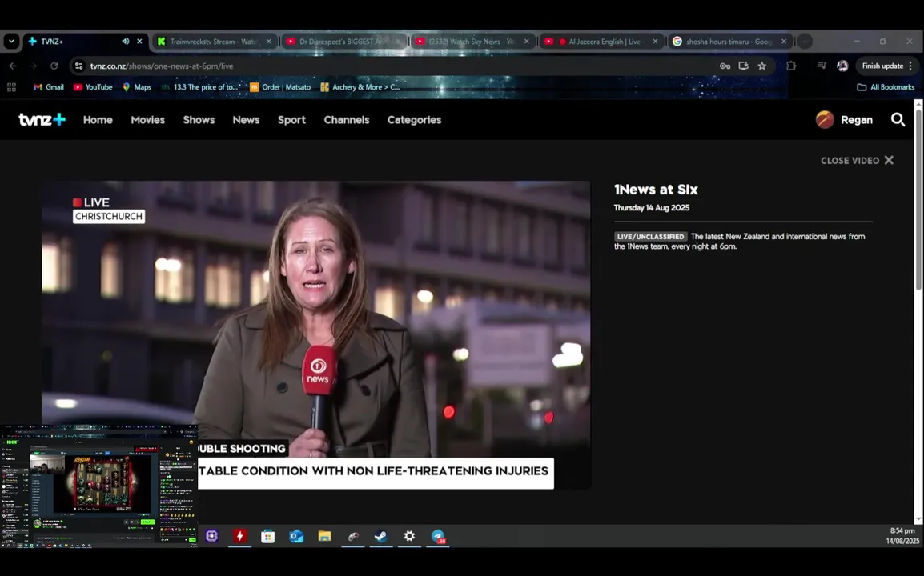The width and height of the screenshot is (924, 576).
Task: Open the Chrome apps grid in bookmarks bar
Action: tap(11, 87)
